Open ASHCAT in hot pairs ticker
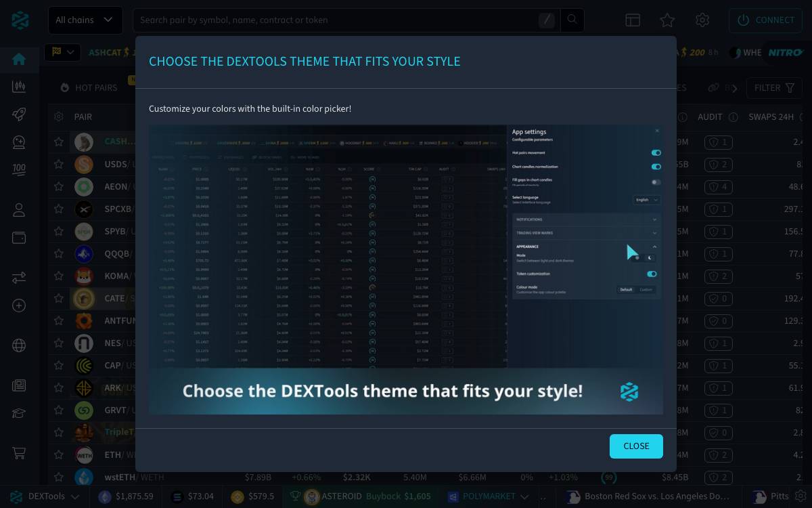812x508 pixels. pos(110,52)
